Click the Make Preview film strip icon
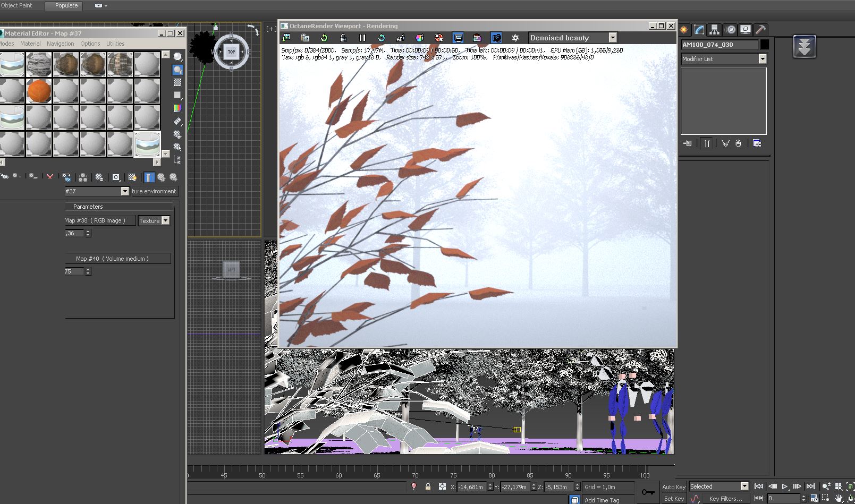This screenshot has width=855, height=504. [x=177, y=122]
